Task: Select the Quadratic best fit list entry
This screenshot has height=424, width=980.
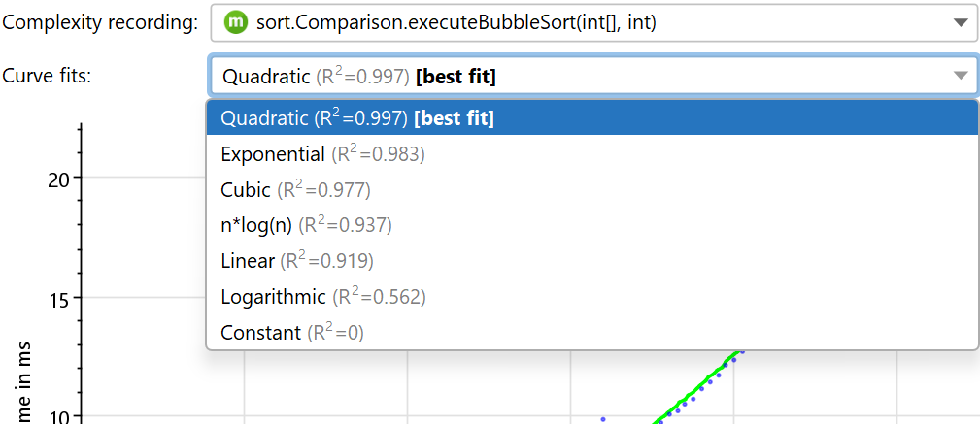Action: coord(357,118)
